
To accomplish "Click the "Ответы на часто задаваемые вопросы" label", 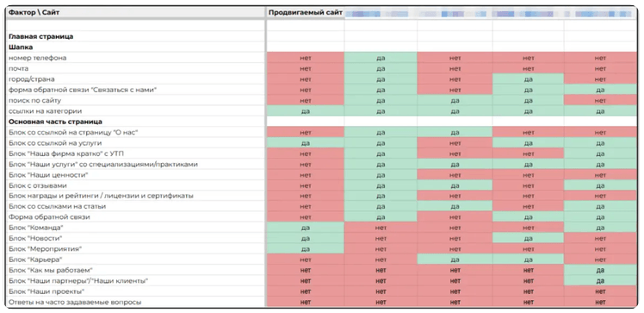I will click(75, 303).
